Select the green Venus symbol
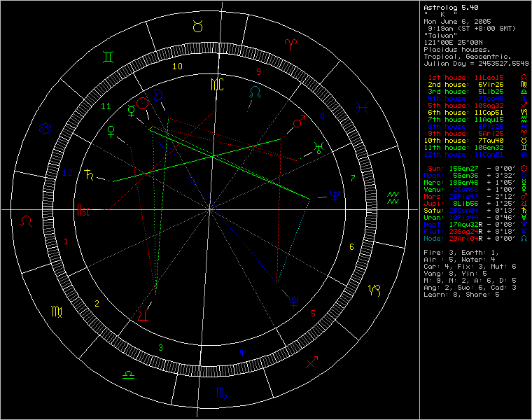 point(111,130)
